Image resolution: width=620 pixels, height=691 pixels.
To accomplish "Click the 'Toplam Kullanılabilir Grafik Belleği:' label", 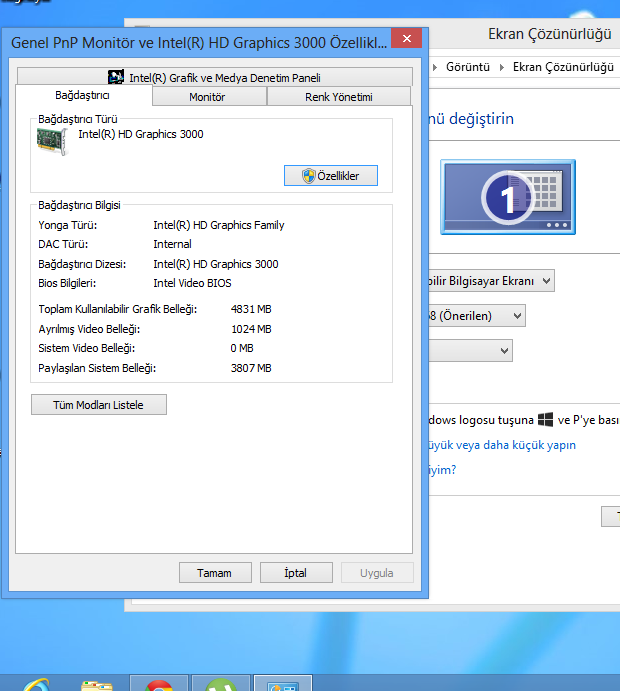I will coord(118,309).
